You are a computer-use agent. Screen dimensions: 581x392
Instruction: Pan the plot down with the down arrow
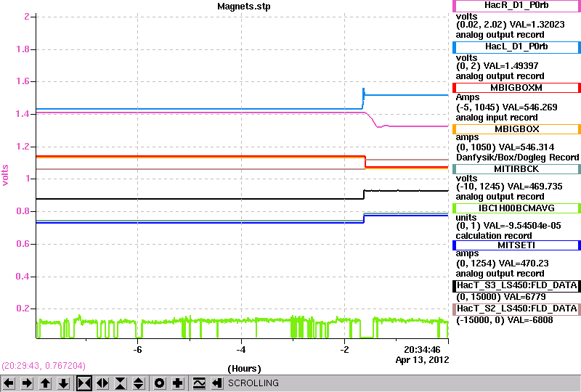pos(64,383)
